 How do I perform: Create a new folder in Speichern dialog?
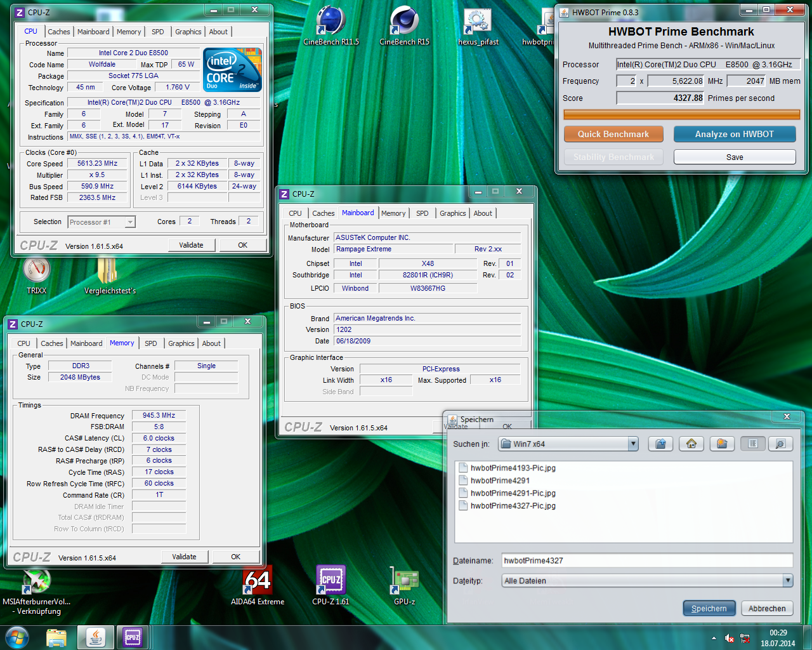[722, 444]
